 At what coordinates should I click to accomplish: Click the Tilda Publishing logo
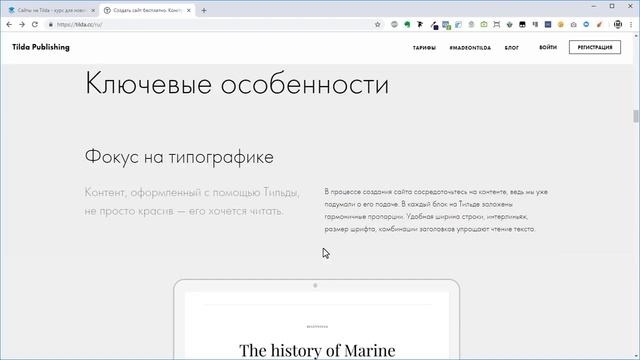[41, 47]
